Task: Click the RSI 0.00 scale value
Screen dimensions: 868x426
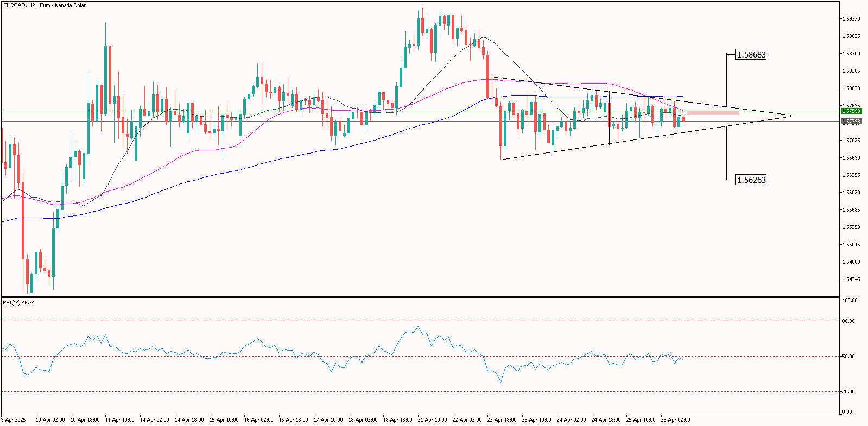Action: pos(847,412)
